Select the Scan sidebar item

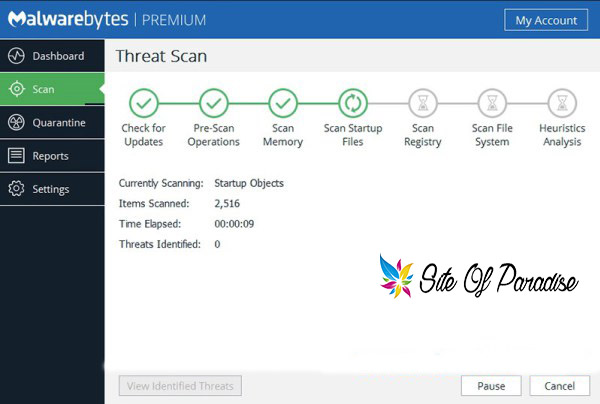tap(52, 89)
